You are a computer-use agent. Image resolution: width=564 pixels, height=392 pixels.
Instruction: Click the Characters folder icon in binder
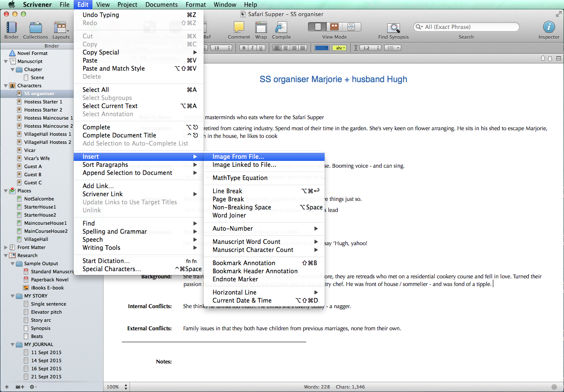pos(12,86)
